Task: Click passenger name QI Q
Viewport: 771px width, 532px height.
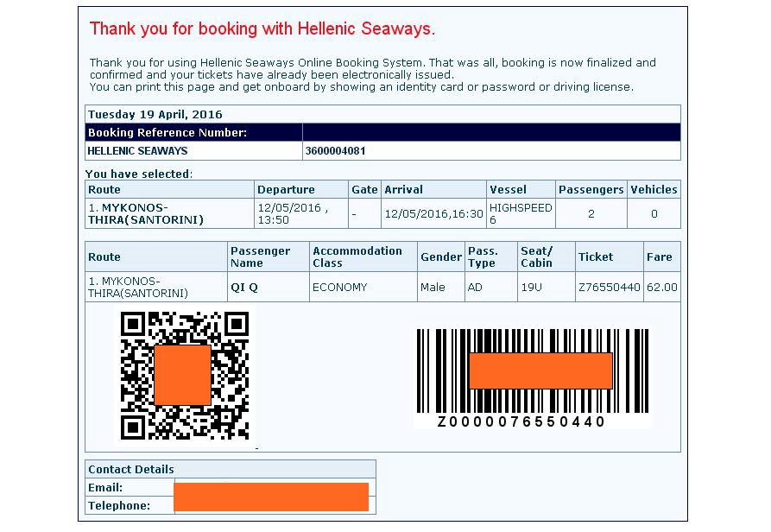Action: pos(244,288)
